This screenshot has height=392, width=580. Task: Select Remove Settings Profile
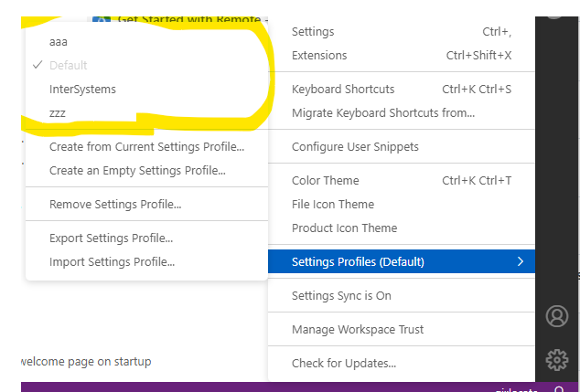point(147,205)
